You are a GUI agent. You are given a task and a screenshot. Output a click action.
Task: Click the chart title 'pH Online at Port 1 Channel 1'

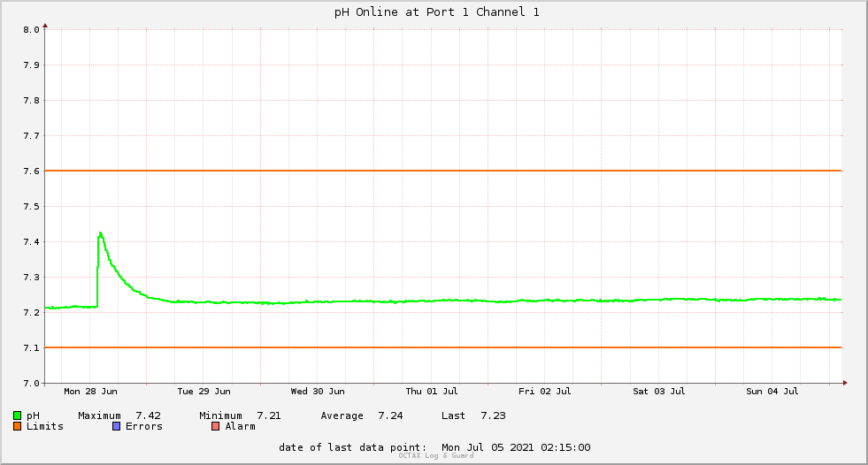[437, 12]
